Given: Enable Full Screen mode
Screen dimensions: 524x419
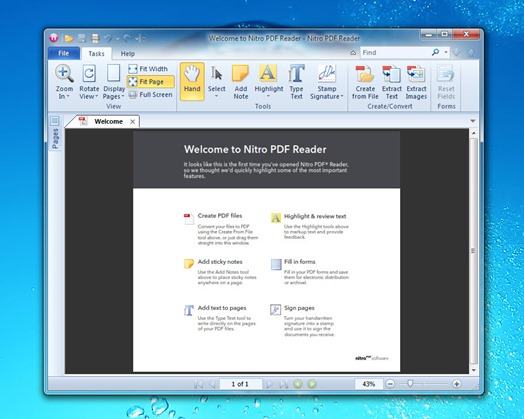Looking at the screenshot, I should (150, 95).
